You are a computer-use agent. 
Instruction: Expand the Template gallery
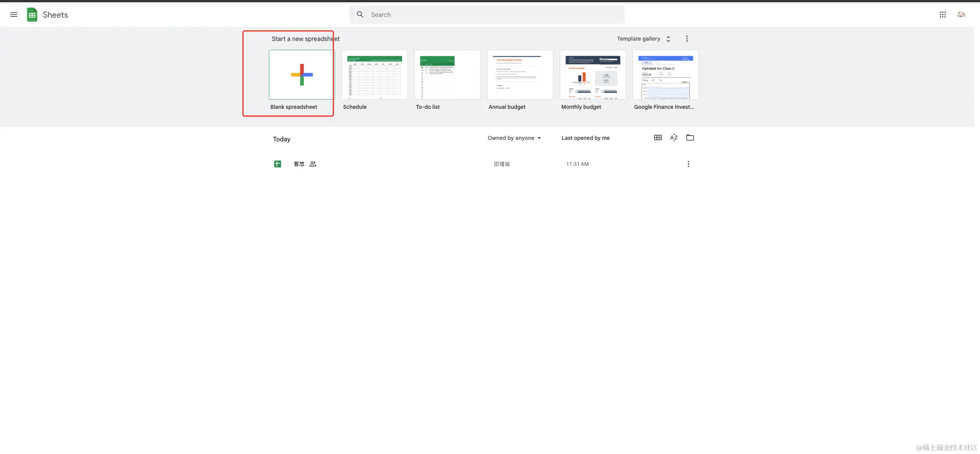coord(643,39)
